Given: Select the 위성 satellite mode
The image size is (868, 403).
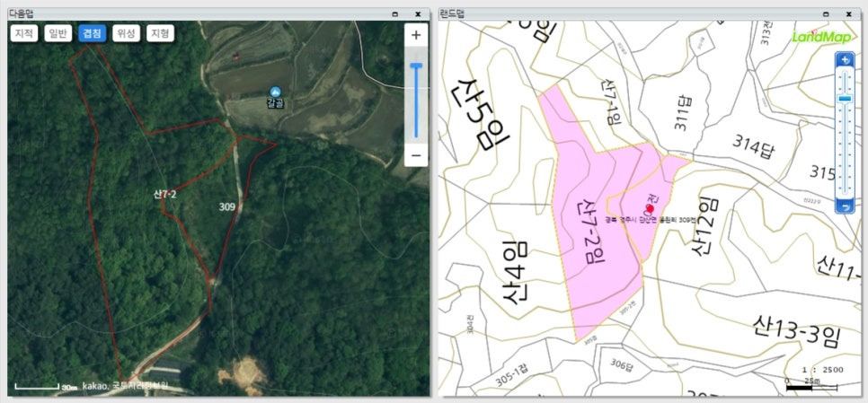Looking at the screenshot, I should click(x=126, y=33).
